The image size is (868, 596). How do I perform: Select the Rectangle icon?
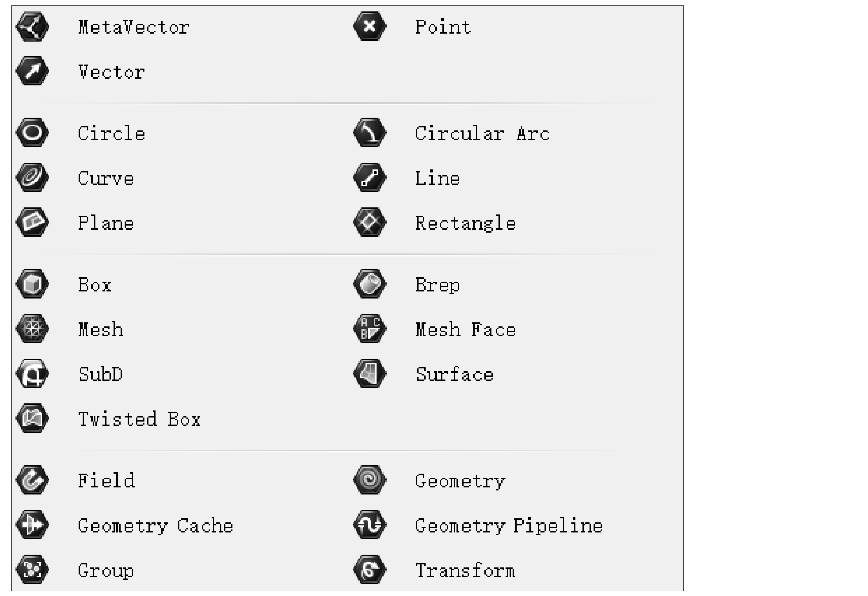(x=370, y=222)
